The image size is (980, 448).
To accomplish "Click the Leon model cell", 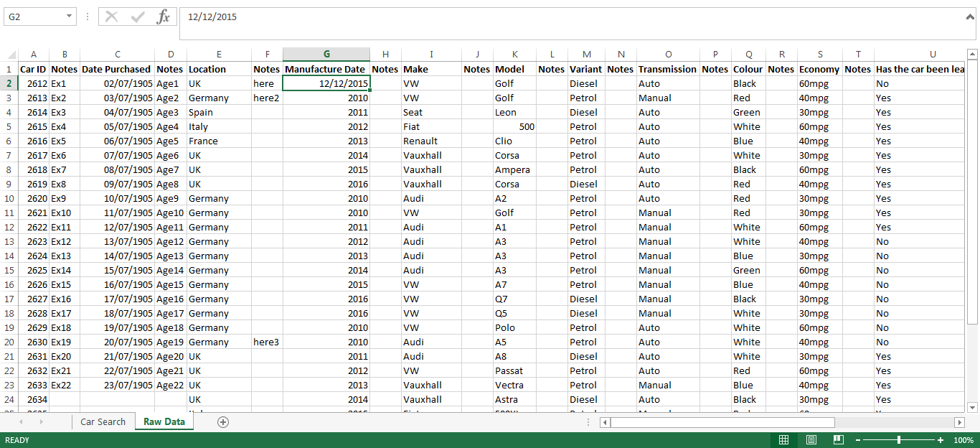I will click(x=514, y=112).
